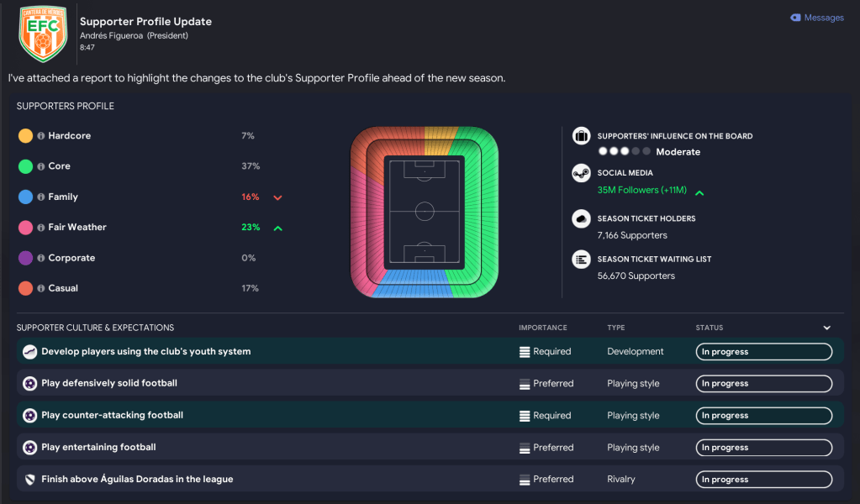Open status dropdown for youth system development
Image resolution: width=860 pixels, height=504 pixels.
tap(763, 352)
